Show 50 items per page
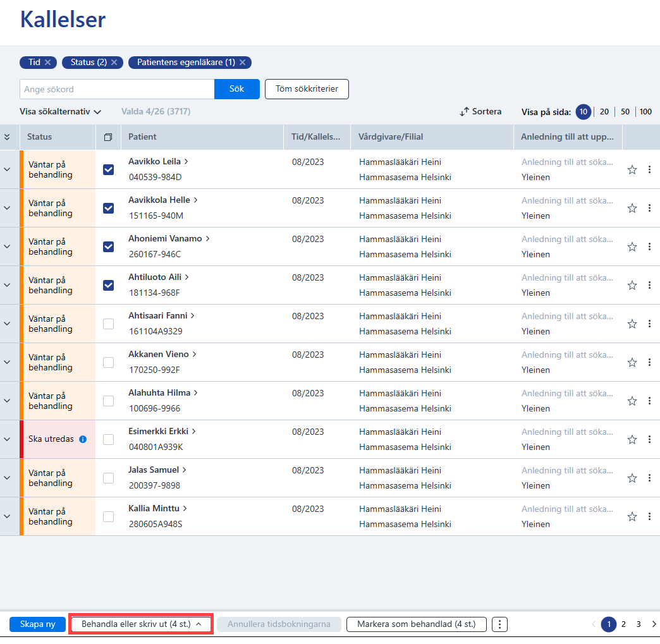 (x=625, y=111)
